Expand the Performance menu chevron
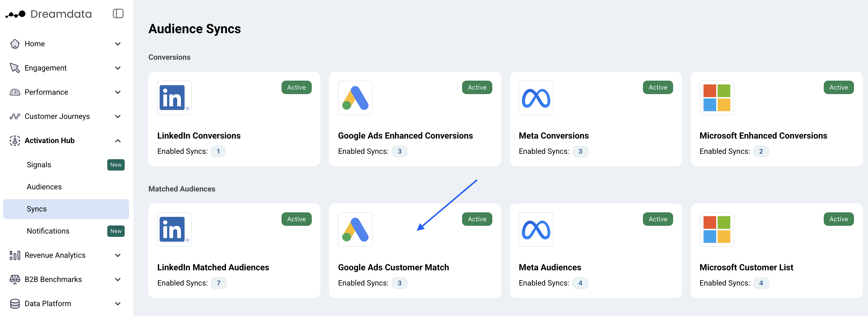 (x=117, y=92)
